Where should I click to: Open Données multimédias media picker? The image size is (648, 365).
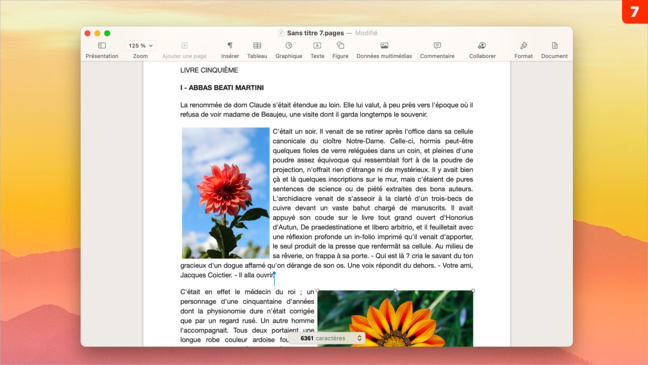coord(384,45)
